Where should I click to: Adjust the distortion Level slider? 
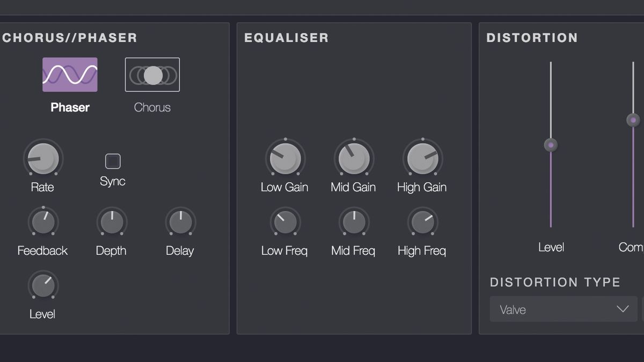(551, 145)
